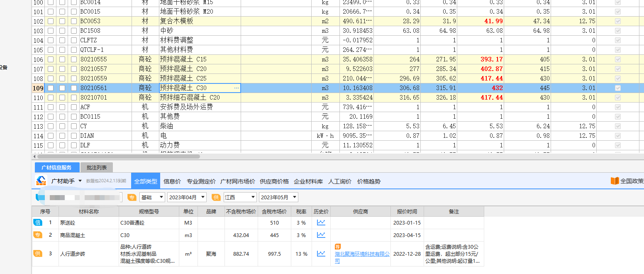Select the 全部类型 tab
The height and width of the screenshot is (274, 644).
click(145, 181)
